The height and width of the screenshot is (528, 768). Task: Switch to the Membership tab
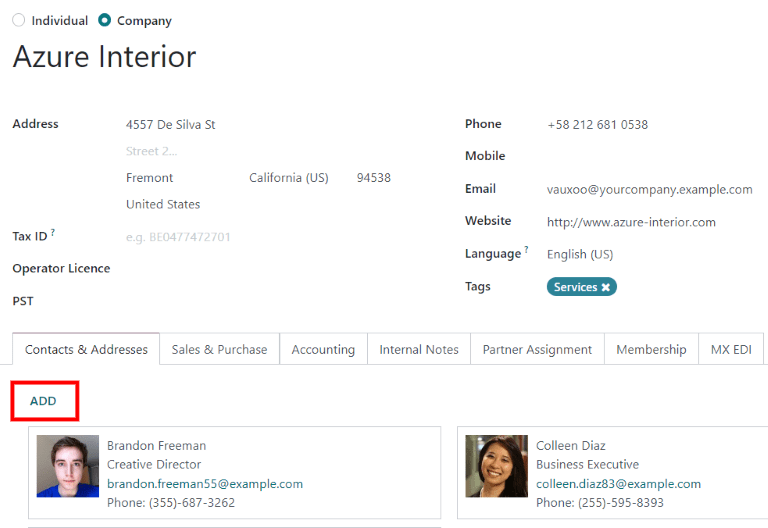click(x=651, y=350)
